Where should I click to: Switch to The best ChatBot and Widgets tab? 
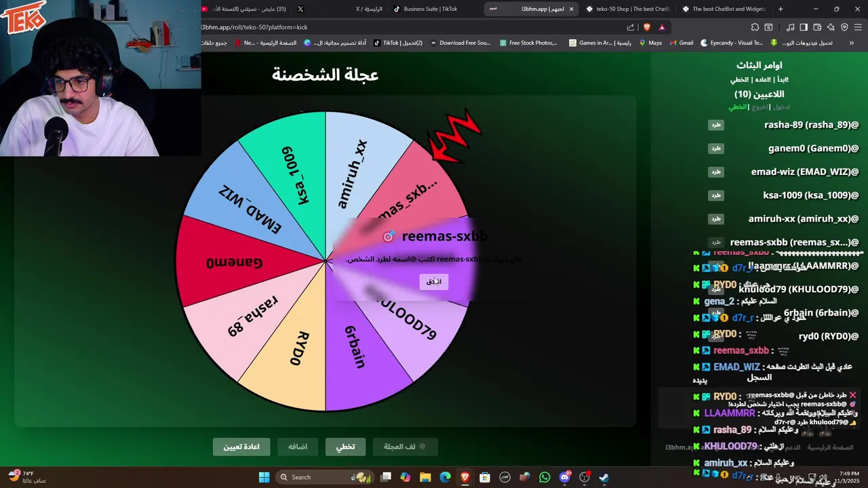tap(724, 9)
